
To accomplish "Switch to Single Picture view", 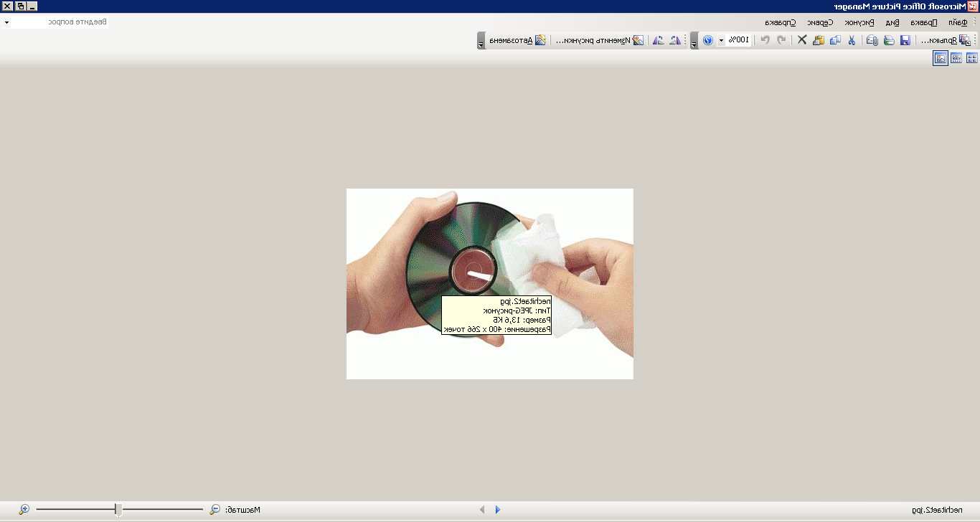I will (x=940, y=59).
